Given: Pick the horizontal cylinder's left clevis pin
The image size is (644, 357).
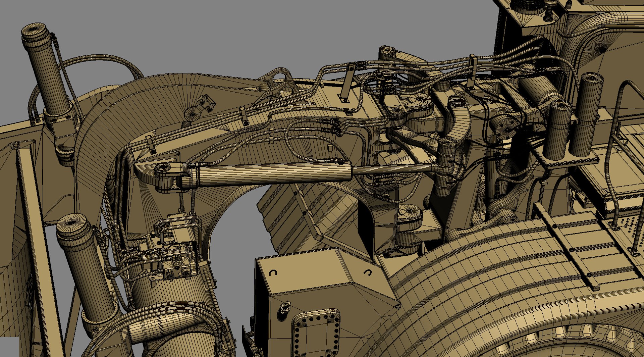Looking at the screenshot, I should pyautogui.click(x=164, y=167).
